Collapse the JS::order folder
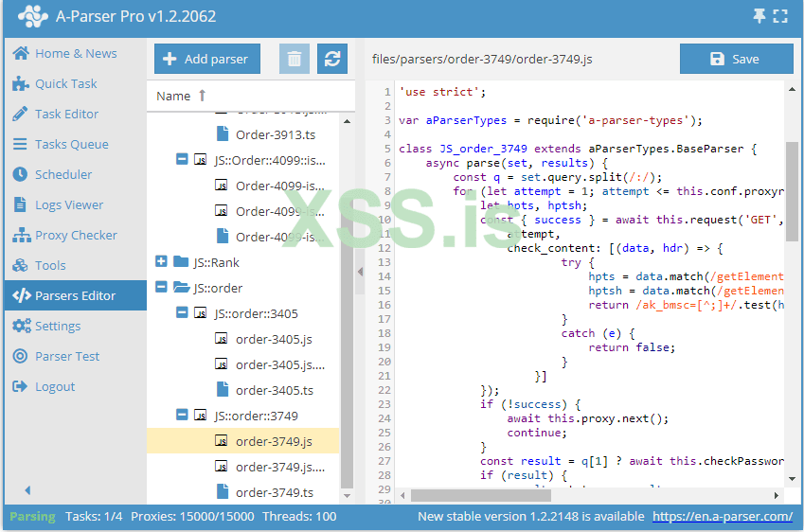This screenshot has height=532, width=804. (161, 287)
